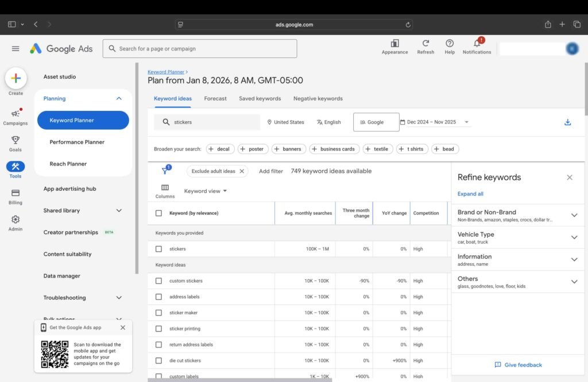Click the search for page or campaign field
Viewport: 588px width, 382px height.
pos(200,49)
